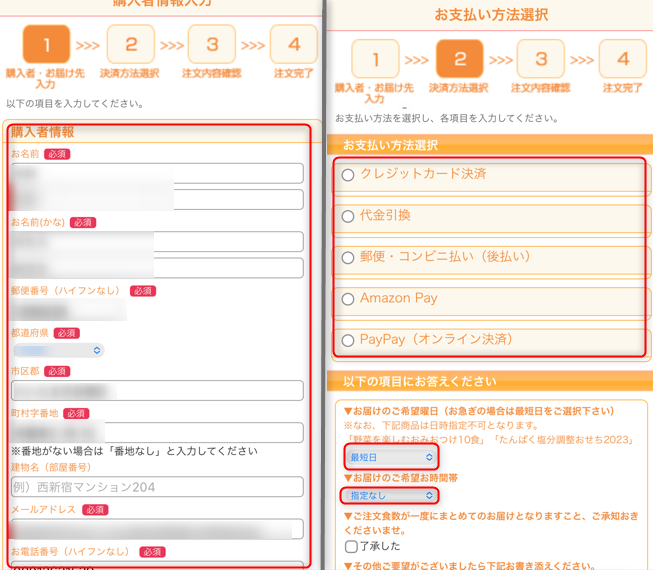Click the second お名前 input field
653x570 pixels.
157,200
